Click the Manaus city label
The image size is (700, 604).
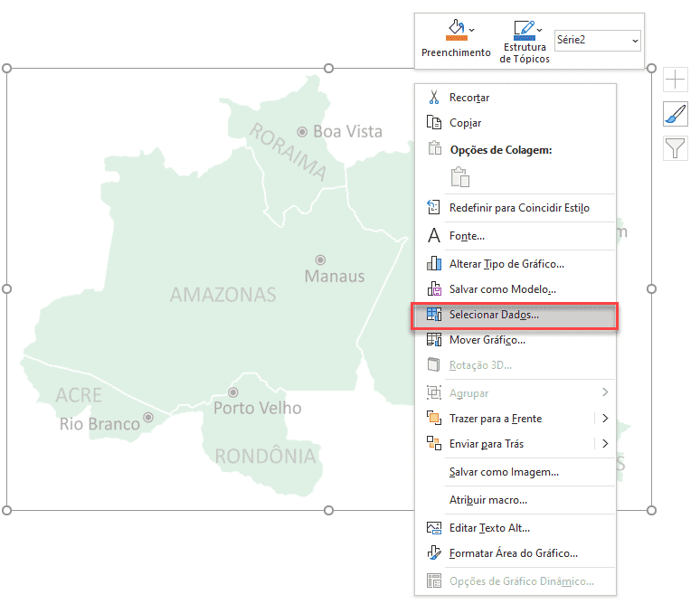tap(335, 276)
